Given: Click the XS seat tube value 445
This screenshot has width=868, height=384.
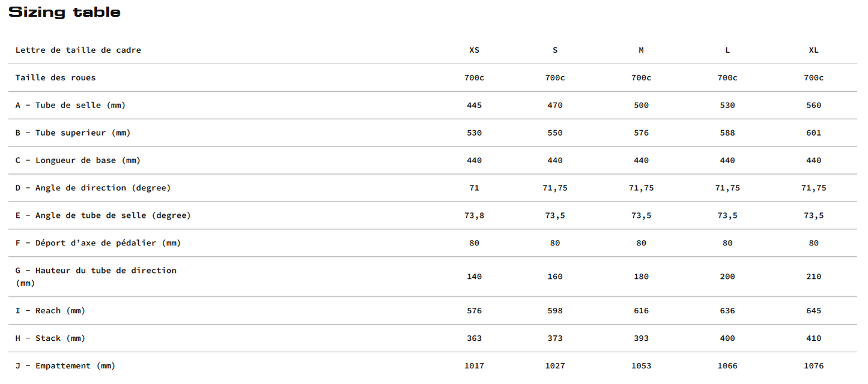Looking at the screenshot, I should [x=474, y=106].
